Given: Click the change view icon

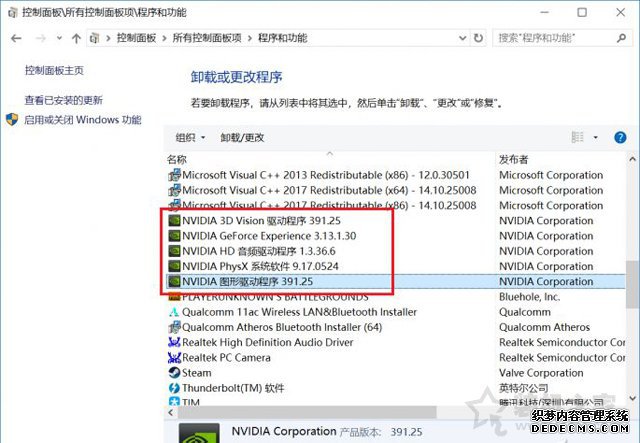Looking at the screenshot, I should (x=577, y=138).
